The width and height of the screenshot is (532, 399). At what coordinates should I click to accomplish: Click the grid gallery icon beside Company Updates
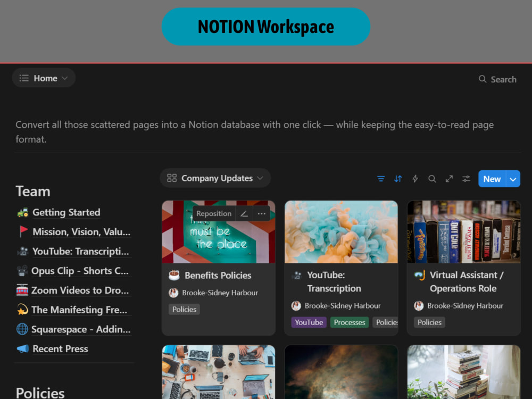click(x=172, y=178)
